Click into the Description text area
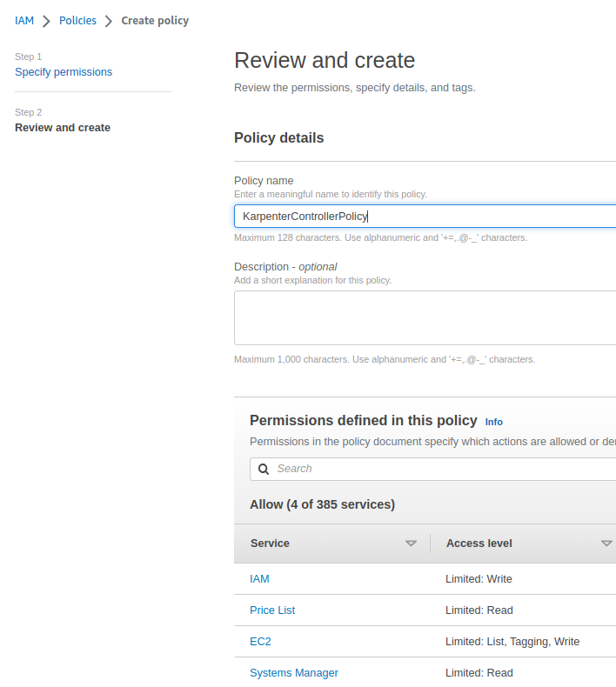Image resolution: width=616 pixels, height=687 pixels. 425,317
